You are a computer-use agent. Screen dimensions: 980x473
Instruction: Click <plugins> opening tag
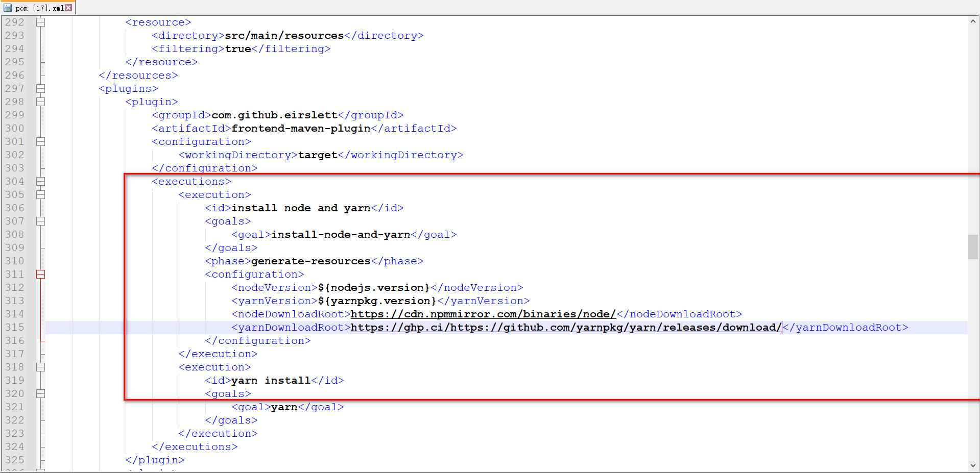click(128, 89)
